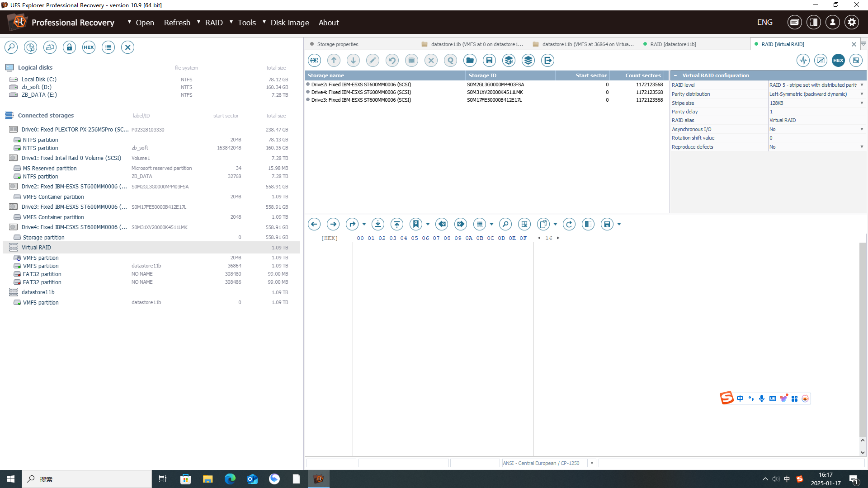
Task: Click the build RAID export icon
Action: pos(547,60)
